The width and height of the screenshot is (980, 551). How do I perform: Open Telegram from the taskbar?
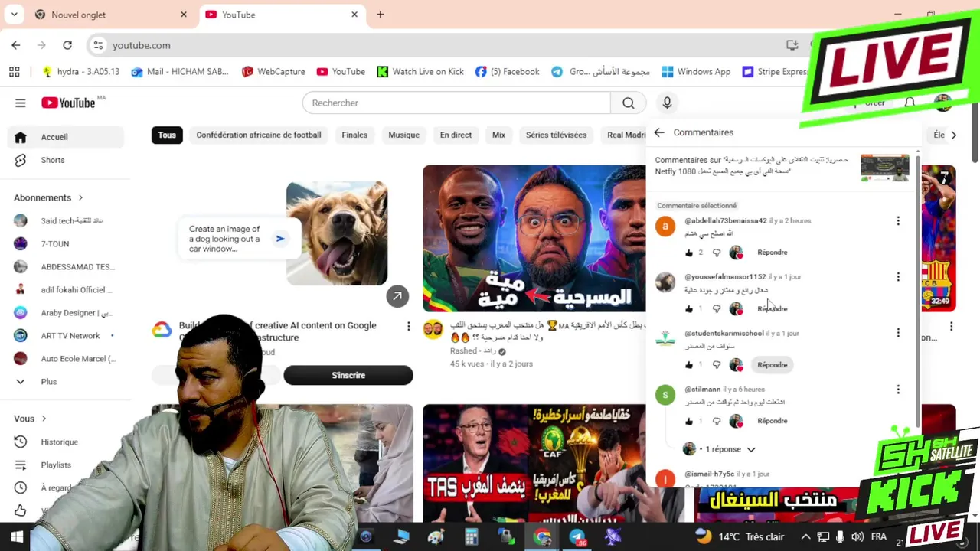(578, 537)
